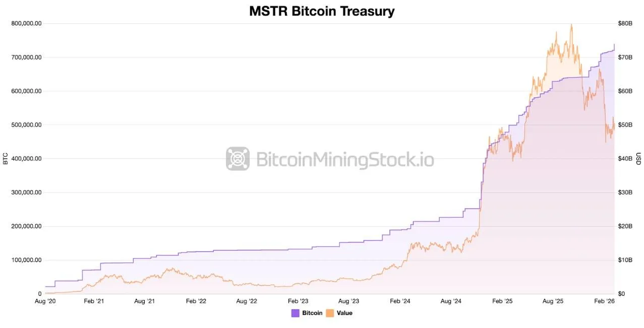Click the BTC left axis title
644x328 pixels.
pos(6,159)
